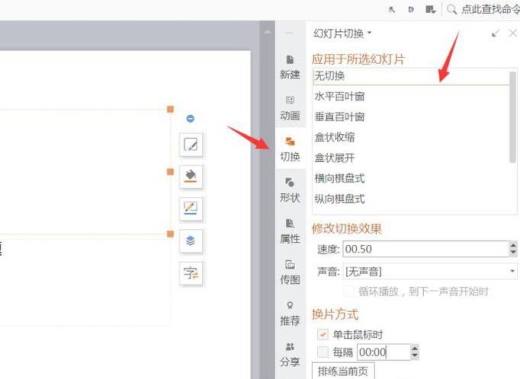Click the shape outline quick icon
This screenshot has height=379, width=520.
(191, 209)
